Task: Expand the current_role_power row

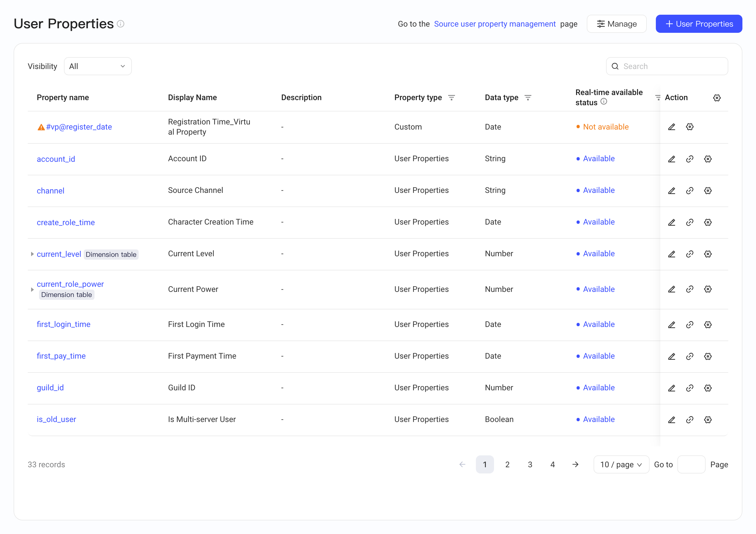Action: pos(32,289)
